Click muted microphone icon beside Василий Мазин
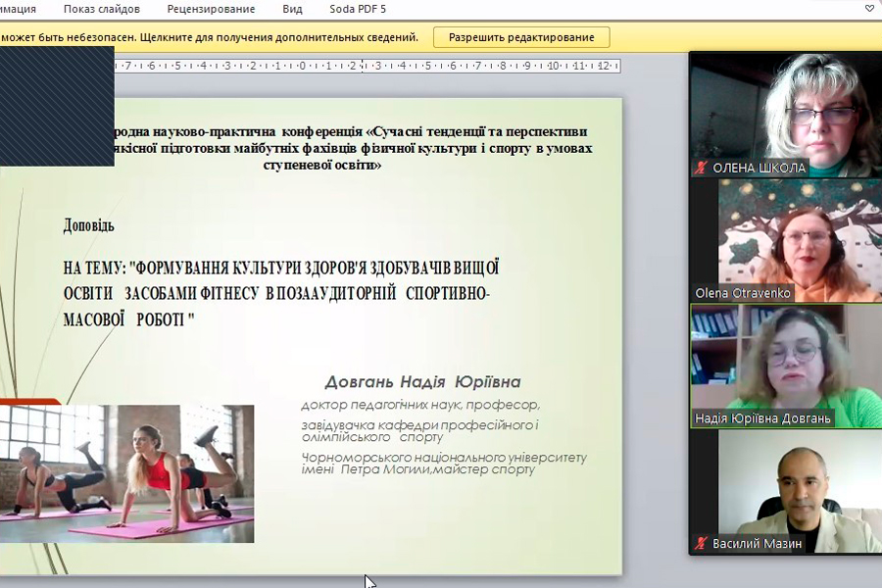Image resolution: width=882 pixels, height=588 pixels. coord(701,544)
